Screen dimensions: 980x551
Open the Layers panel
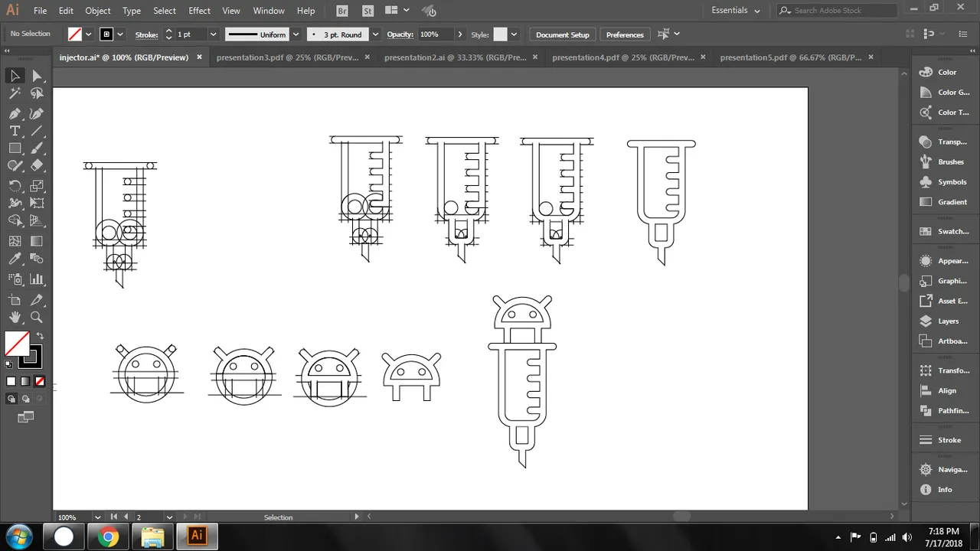point(948,321)
